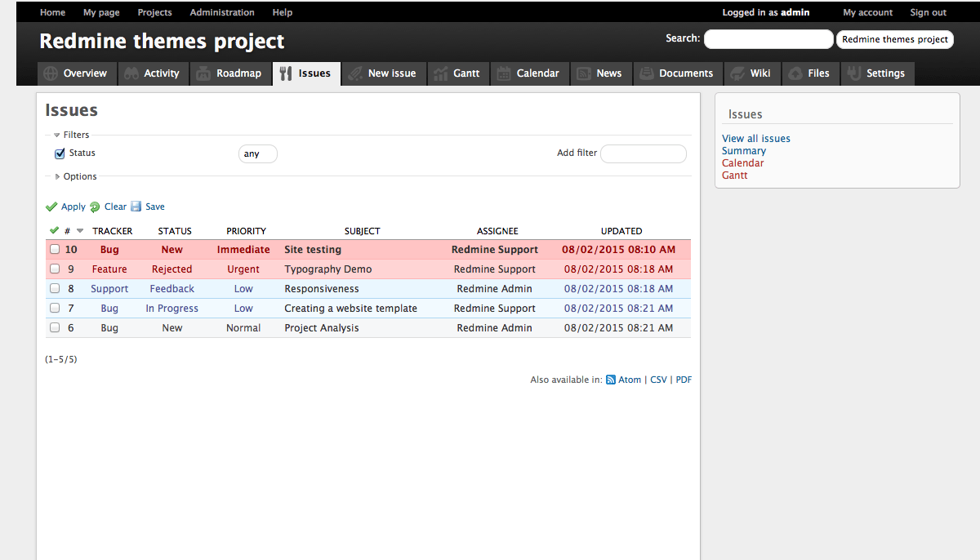The height and width of the screenshot is (560, 980).
Task: Check the box for issue 9
Action: [x=55, y=269]
